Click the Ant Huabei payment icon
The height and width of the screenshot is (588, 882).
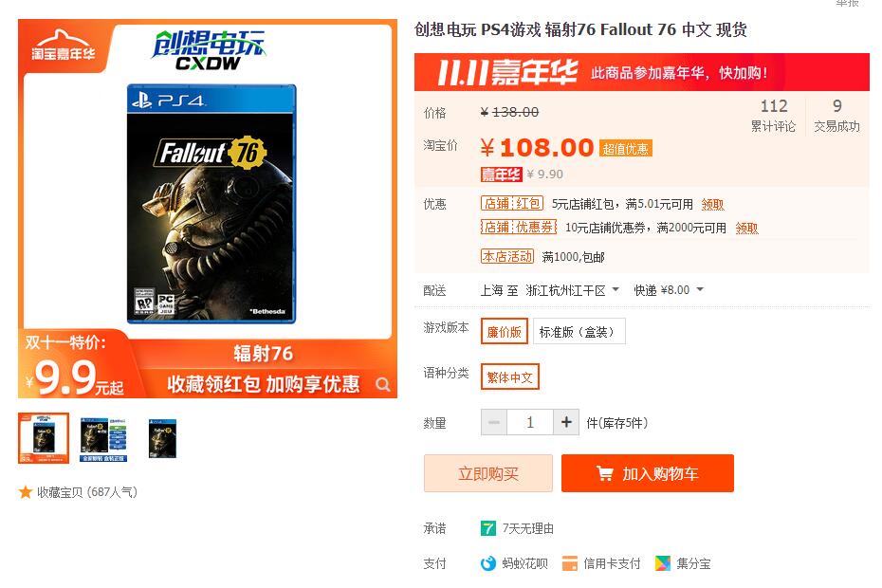[x=488, y=563]
